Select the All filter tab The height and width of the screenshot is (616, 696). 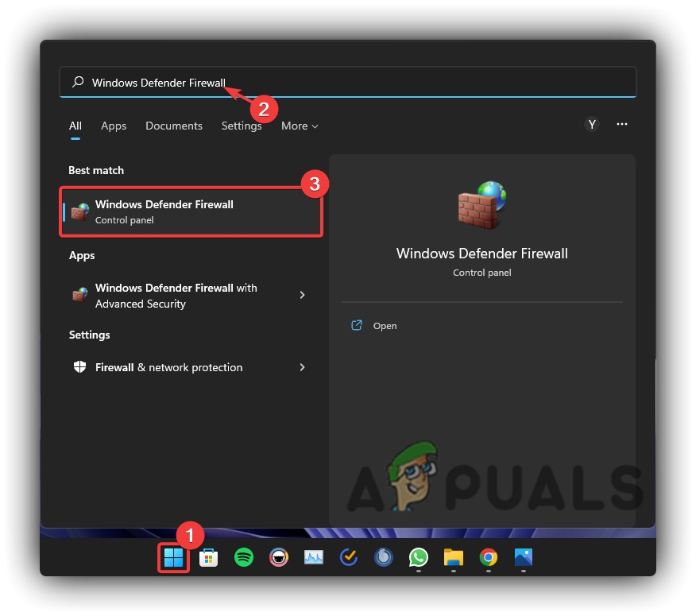click(75, 126)
